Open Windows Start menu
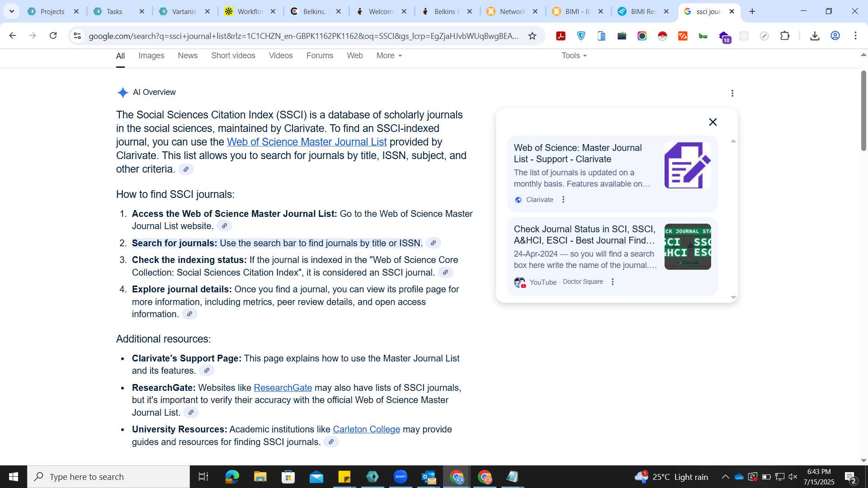This screenshot has height=488, width=868. tap(14, 477)
